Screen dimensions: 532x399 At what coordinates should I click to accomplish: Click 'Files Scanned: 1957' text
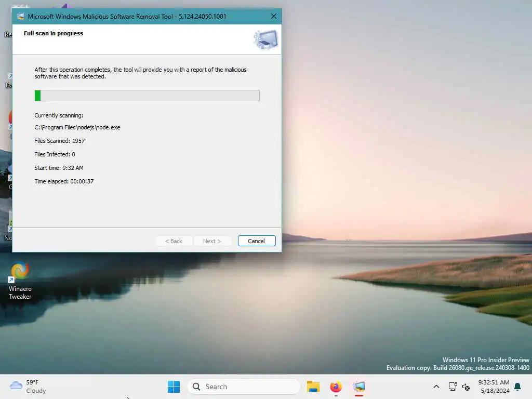(x=59, y=141)
